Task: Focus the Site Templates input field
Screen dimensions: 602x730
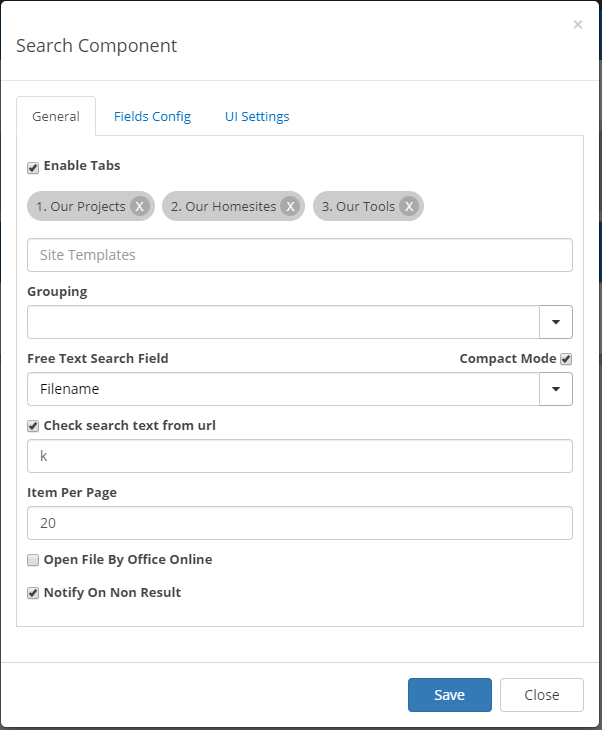Action: (x=300, y=255)
